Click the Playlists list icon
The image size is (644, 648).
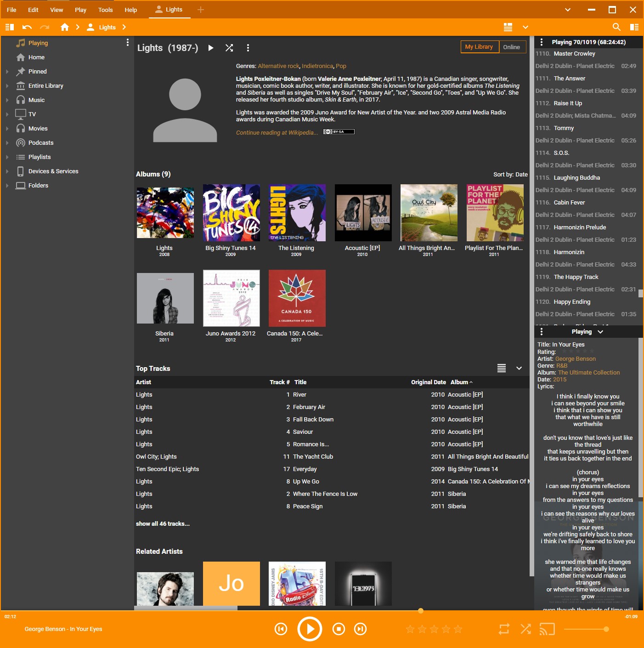21,157
